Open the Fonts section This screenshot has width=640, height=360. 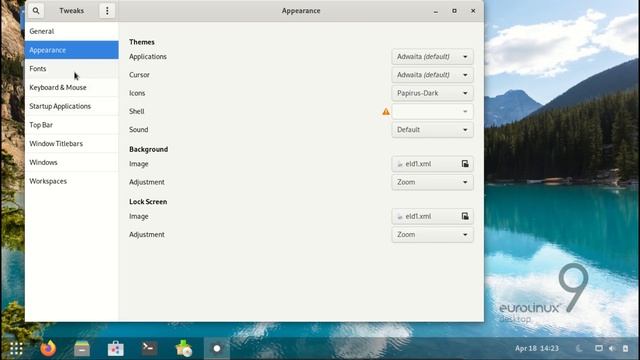tap(72, 69)
